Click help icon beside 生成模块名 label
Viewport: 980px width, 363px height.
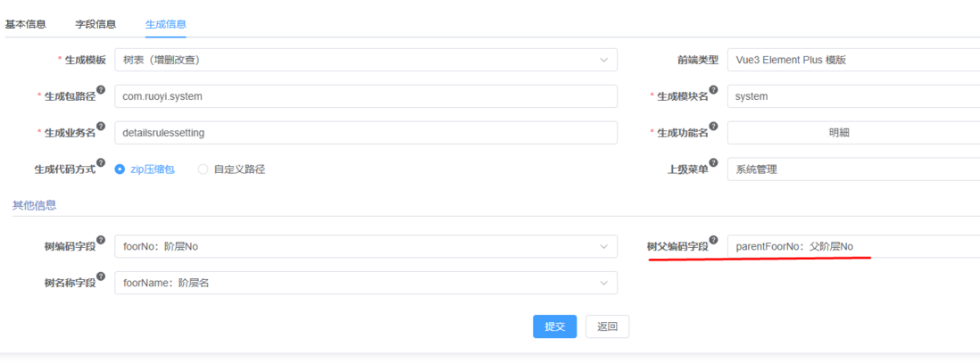[x=714, y=91]
